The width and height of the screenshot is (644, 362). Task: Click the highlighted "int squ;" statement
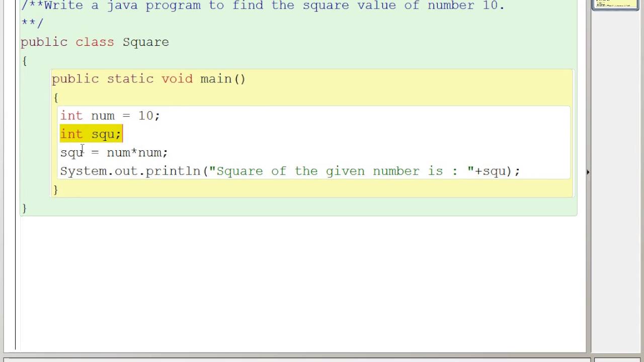(91, 134)
